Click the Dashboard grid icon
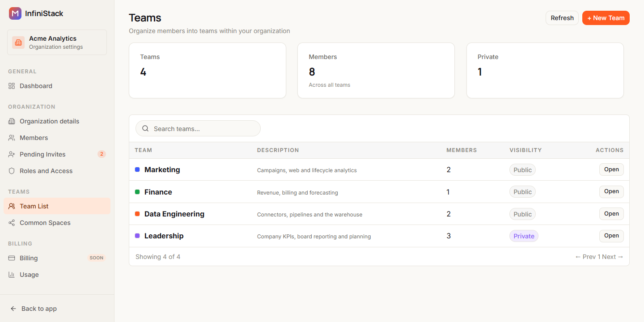The height and width of the screenshot is (322, 644). coord(12,86)
